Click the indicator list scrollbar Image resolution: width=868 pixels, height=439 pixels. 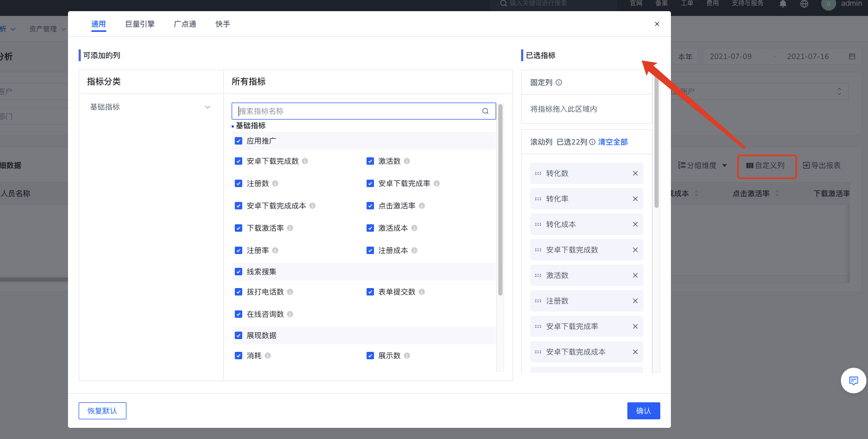coord(500,200)
